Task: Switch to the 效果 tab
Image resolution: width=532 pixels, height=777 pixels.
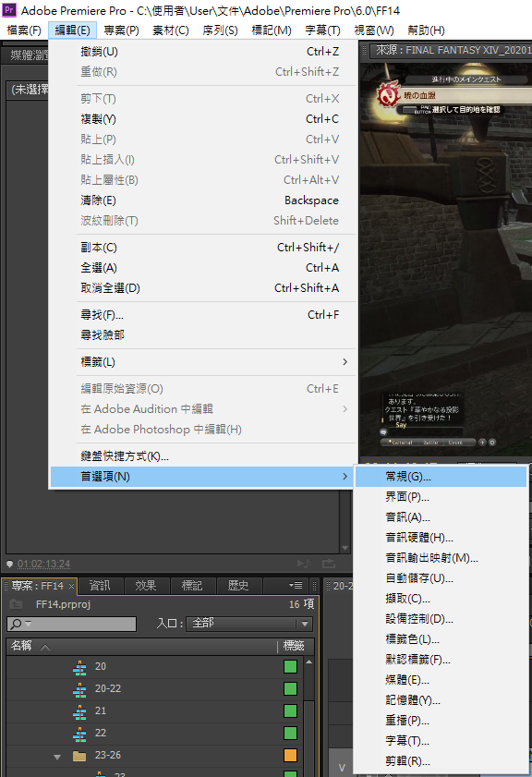Action: click(146, 586)
